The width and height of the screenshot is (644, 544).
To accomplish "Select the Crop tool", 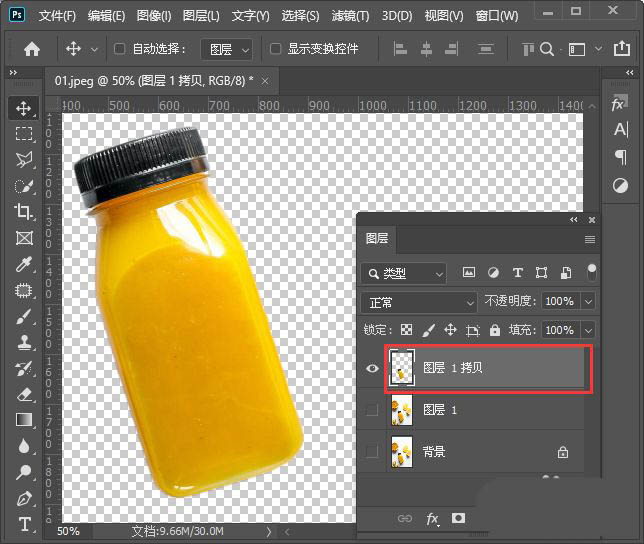I will 24,212.
